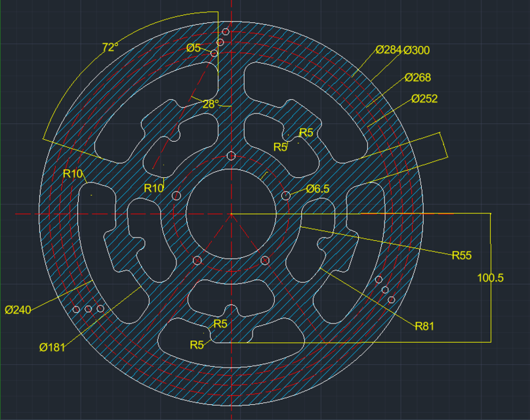
Task: Select the 28° angle annotation
Action: point(211,102)
